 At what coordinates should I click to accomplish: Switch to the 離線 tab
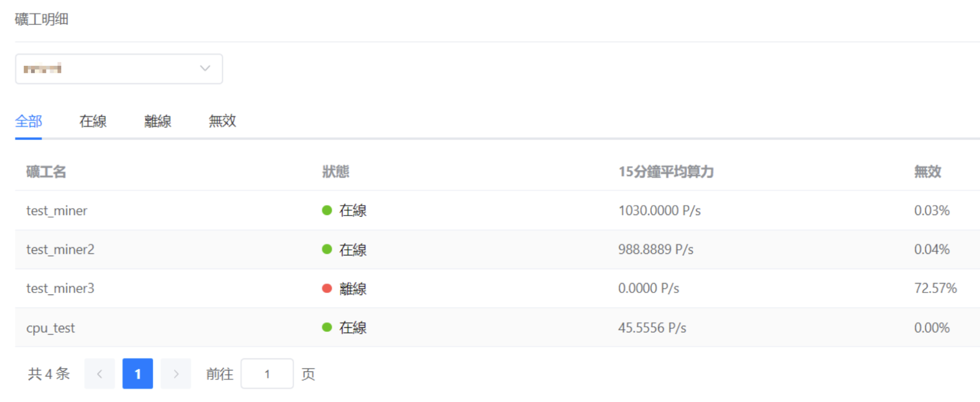click(x=157, y=121)
